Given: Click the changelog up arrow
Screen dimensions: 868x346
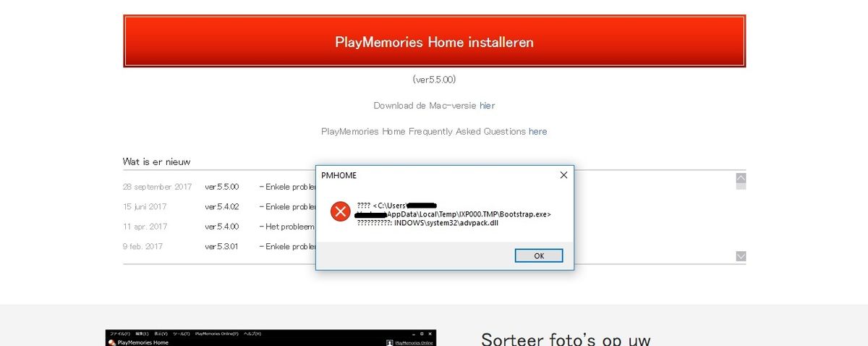Looking at the screenshot, I should coord(741,178).
